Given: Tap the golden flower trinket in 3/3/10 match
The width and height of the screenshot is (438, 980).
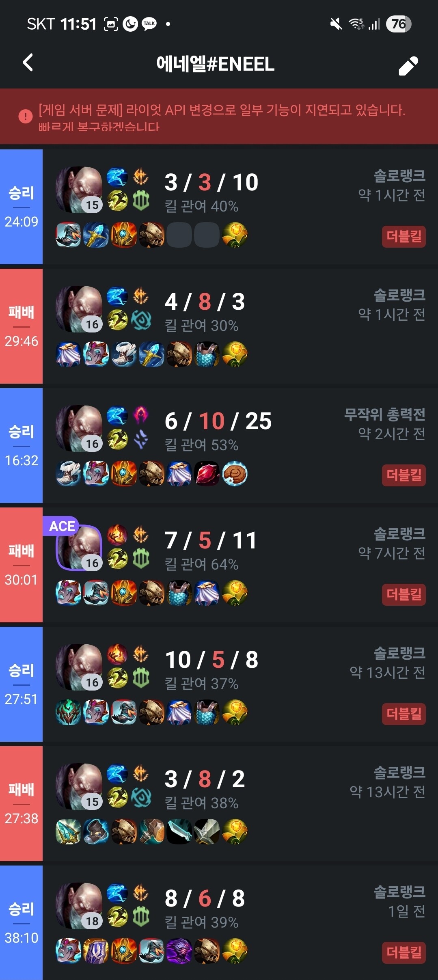Looking at the screenshot, I should tap(235, 235).
